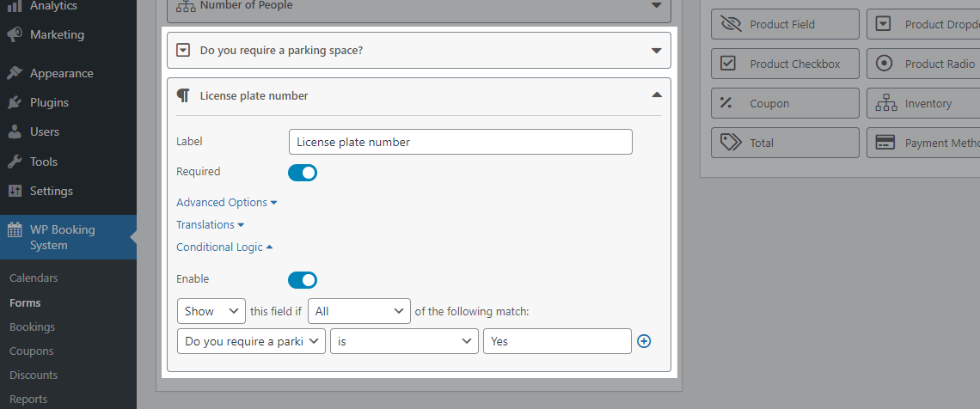The width and height of the screenshot is (980, 409).
Task: Click the plus icon to add condition
Action: coord(644,341)
